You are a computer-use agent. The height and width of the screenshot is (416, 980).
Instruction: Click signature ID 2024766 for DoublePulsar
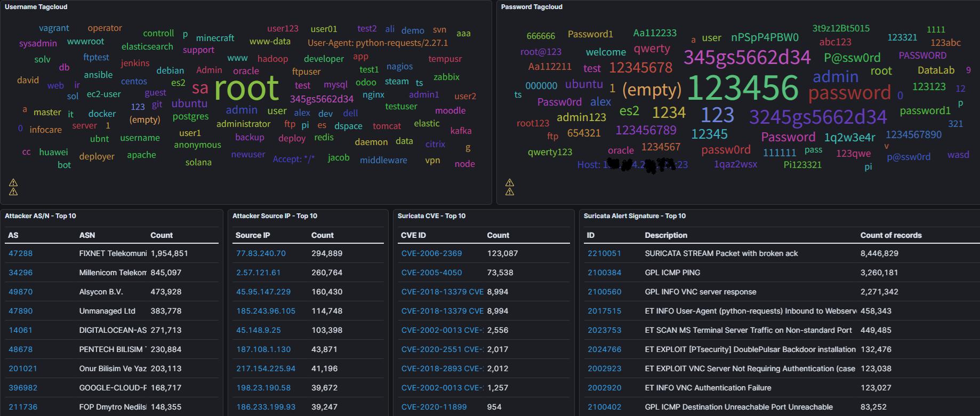tap(604, 349)
